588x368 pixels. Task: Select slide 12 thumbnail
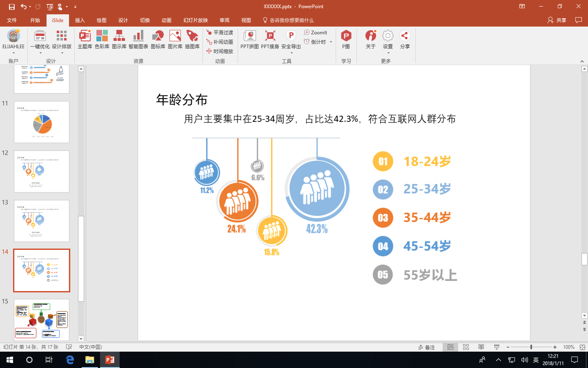(42, 171)
